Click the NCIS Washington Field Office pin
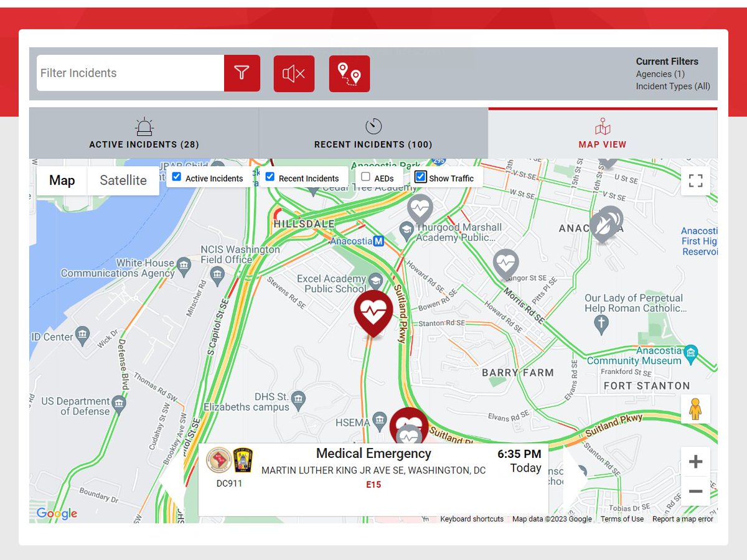The width and height of the screenshot is (747, 560). click(x=217, y=274)
